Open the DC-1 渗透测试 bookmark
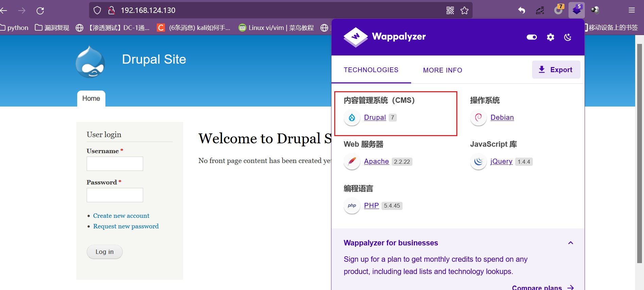Screen dimensions: 644x290 (x=113, y=28)
